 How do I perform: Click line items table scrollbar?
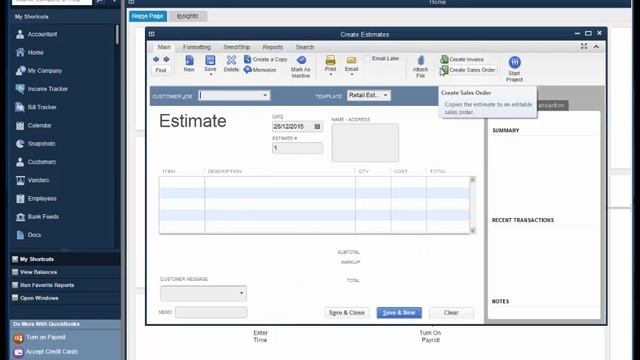pos(473,205)
